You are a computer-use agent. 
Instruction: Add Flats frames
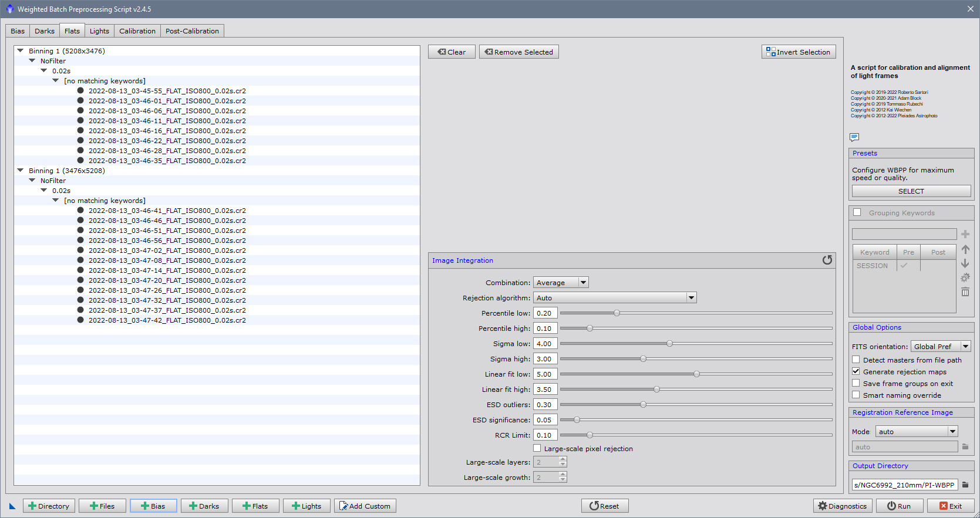pyautogui.click(x=255, y=506)
